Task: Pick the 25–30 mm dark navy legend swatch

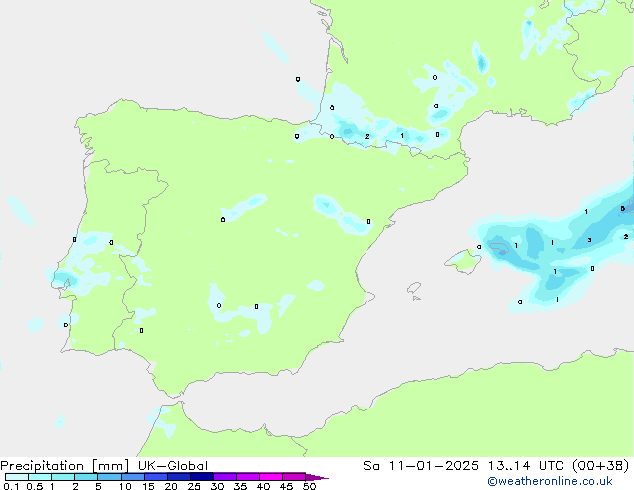Action: [x=201, y=477]
